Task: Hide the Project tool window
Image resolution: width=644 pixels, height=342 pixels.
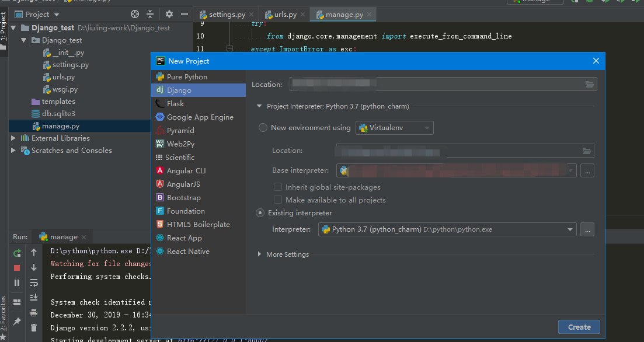Action: [x=185, y=15]
